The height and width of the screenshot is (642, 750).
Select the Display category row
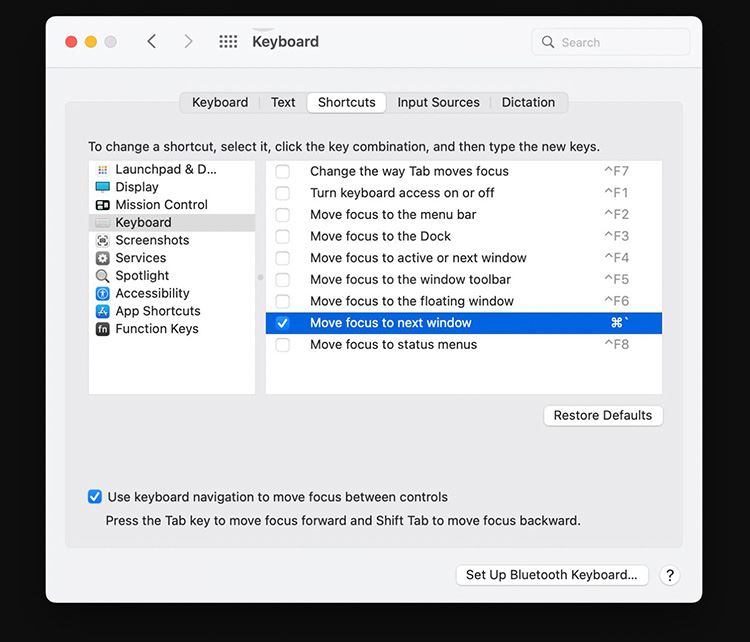(x=172, y=187)
